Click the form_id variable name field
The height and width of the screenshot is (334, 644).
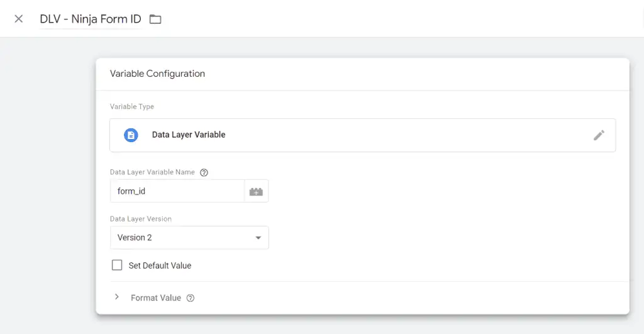pos(177,191)
